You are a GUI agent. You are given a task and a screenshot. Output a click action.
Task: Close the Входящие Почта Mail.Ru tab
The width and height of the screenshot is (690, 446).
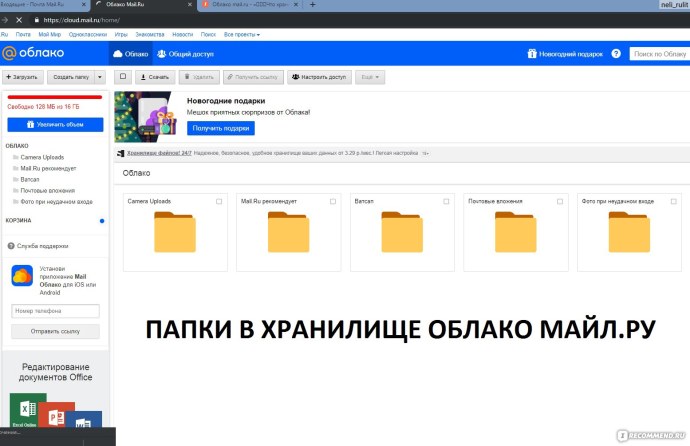click(x=84, y=4)
